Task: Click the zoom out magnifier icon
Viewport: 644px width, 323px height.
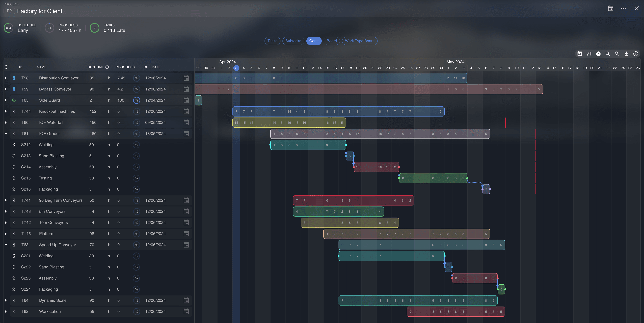Action: [617, 54]
